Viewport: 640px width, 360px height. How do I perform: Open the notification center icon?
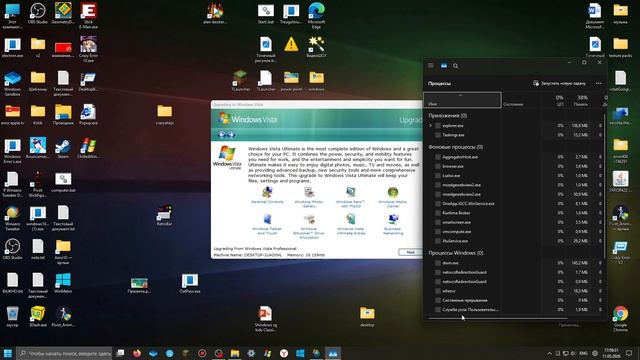629,353
